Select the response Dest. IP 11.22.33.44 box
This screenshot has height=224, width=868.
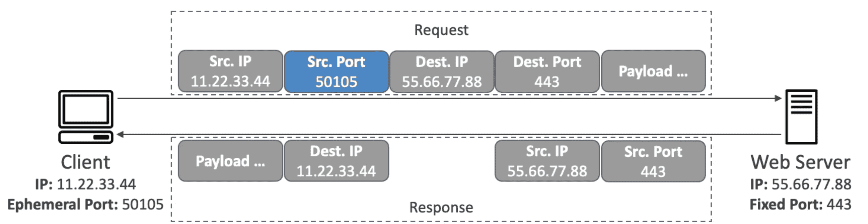pos(336,161)
